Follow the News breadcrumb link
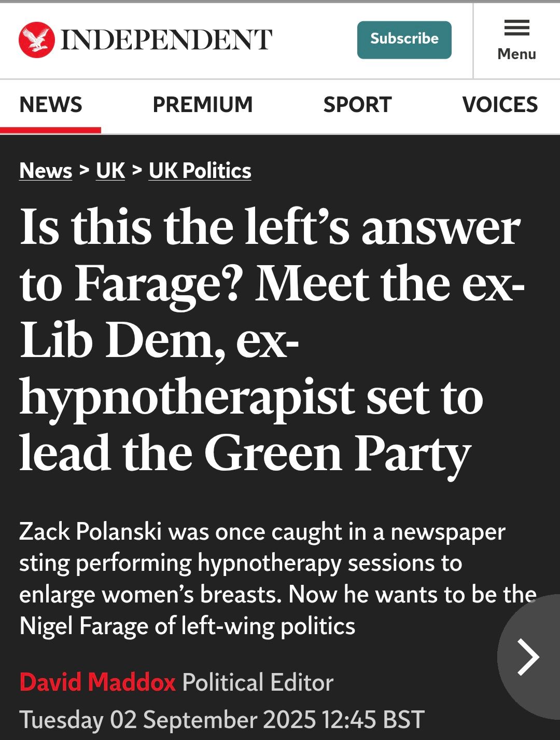Viewport: 560px width, 740px height. click(46, 171)
